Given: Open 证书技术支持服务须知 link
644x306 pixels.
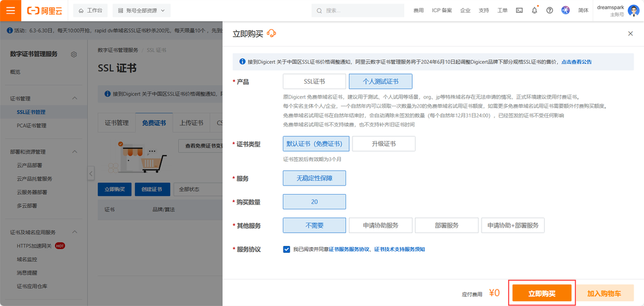Looking at the screenshot, I should 400,249.
